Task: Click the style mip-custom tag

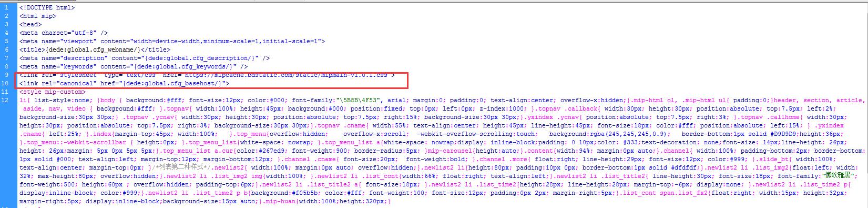Action: [x=53, y=92]
